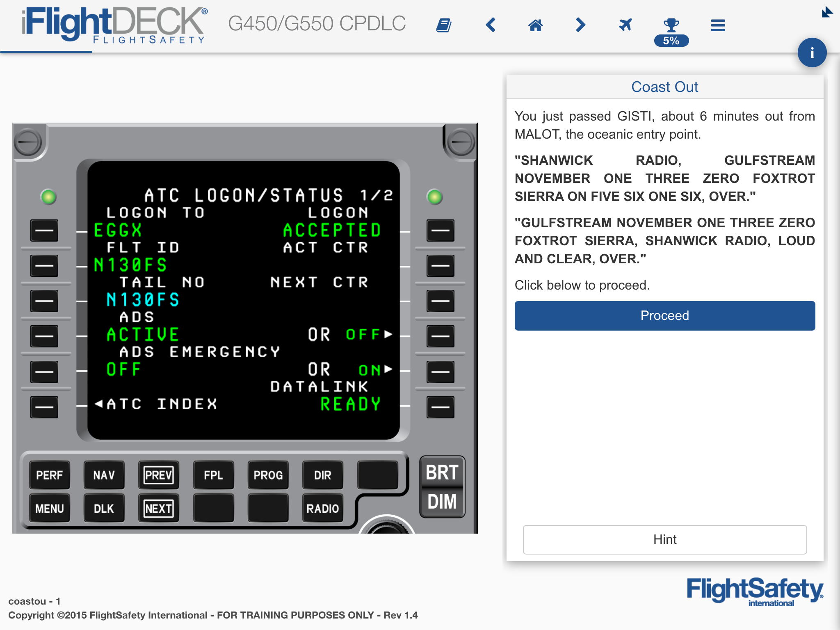Select the RADIO function key
This screenshot has height=630, width=840.
pos(322,508)
